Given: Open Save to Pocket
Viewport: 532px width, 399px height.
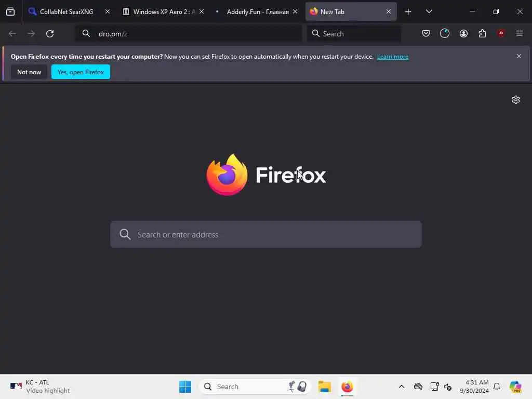Looking at the screenshot, I should [426, 33].
